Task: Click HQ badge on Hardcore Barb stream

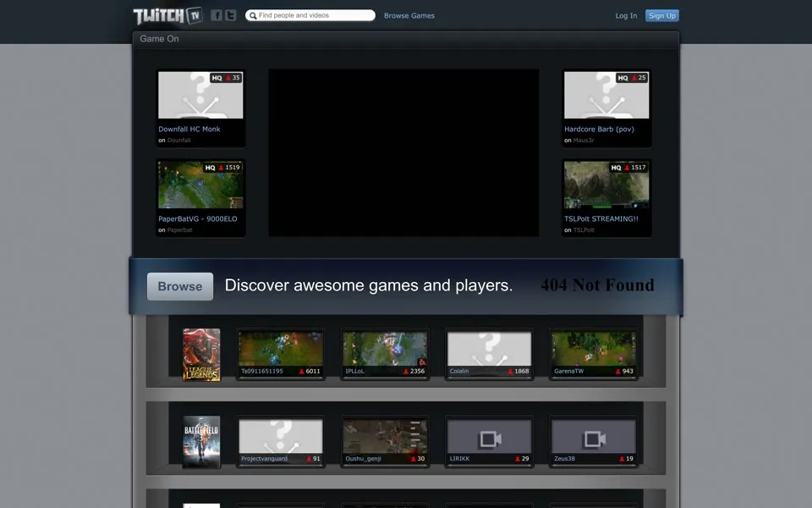Action: tap(623, 78)
